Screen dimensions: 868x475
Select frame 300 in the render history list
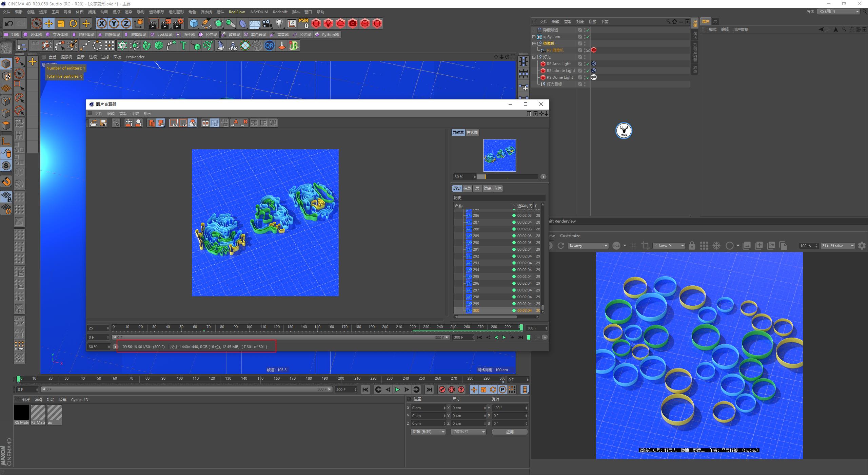coord(477,310)
